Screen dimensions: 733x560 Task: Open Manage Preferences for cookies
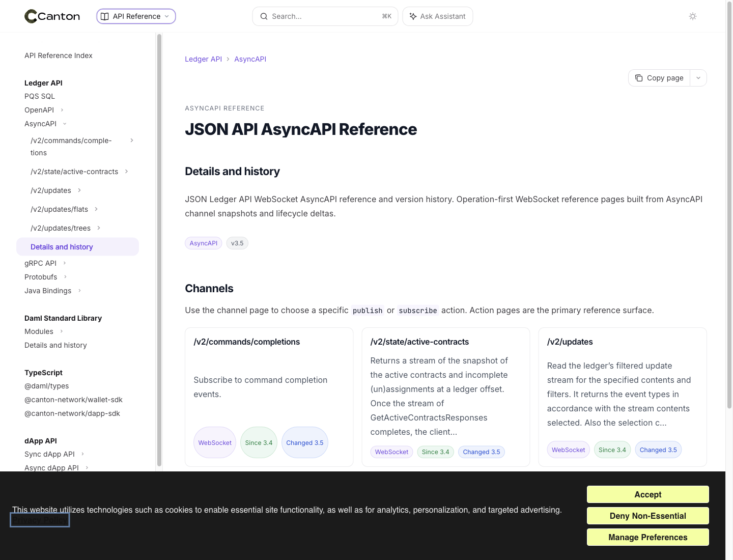(648, 537)
